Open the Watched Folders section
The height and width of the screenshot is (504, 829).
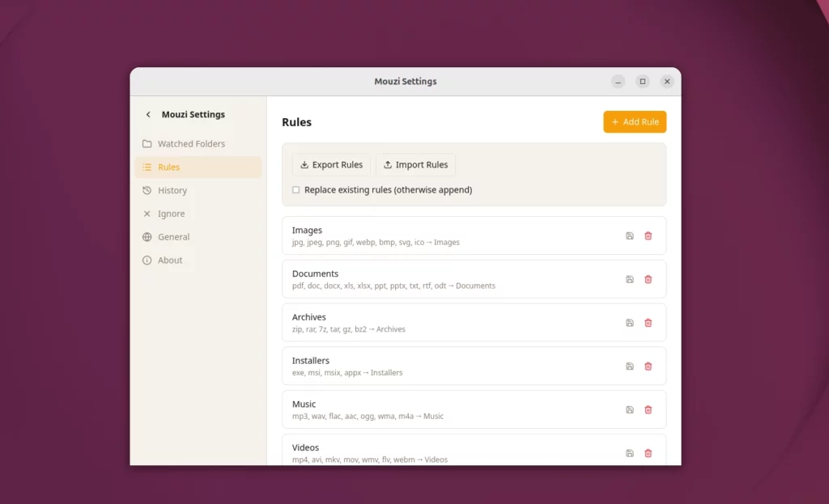(198, 144)
